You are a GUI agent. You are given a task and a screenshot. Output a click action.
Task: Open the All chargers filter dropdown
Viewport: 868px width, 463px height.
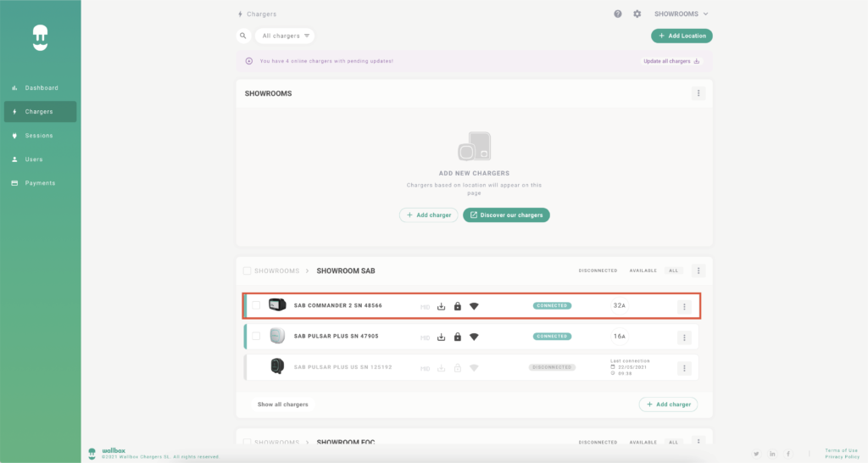coord(285,36)
